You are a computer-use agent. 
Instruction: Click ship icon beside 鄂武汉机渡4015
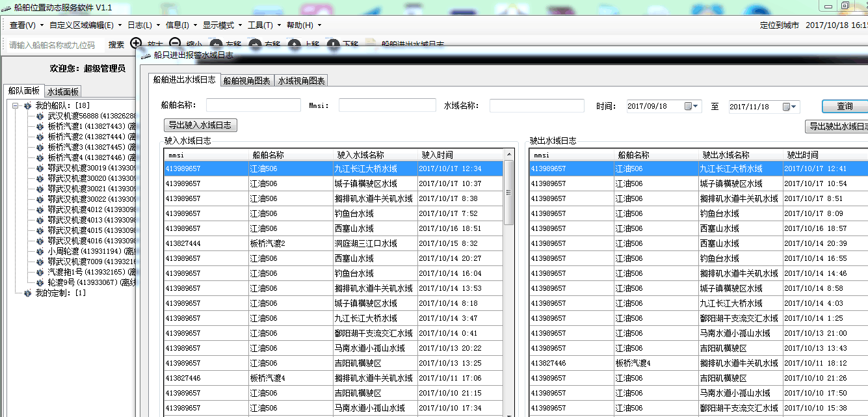pyautogui.click(x=40, y=230)
